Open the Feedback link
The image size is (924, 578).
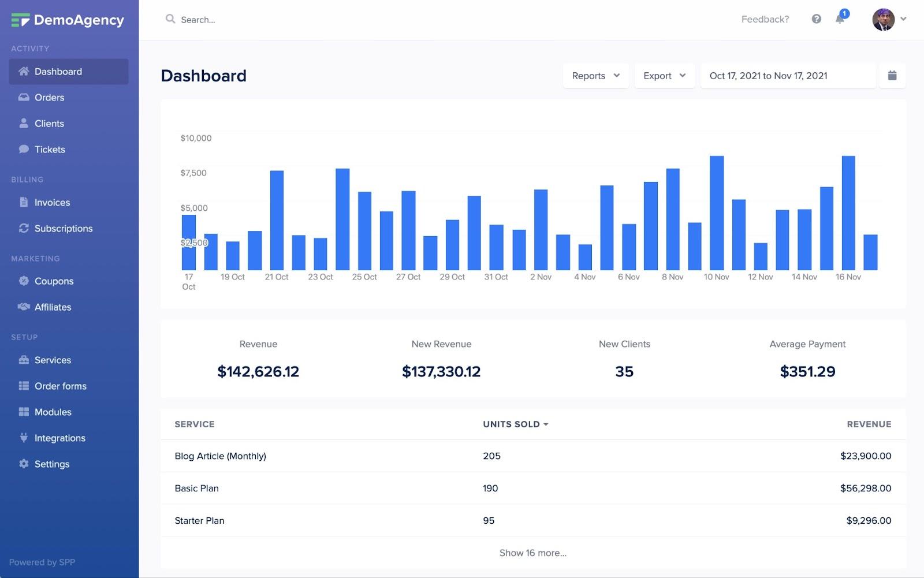coord(765,19)
